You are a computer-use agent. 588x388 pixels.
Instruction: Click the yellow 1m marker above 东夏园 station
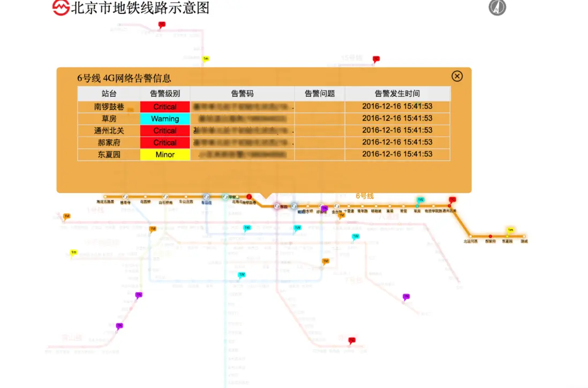point(510,230)
